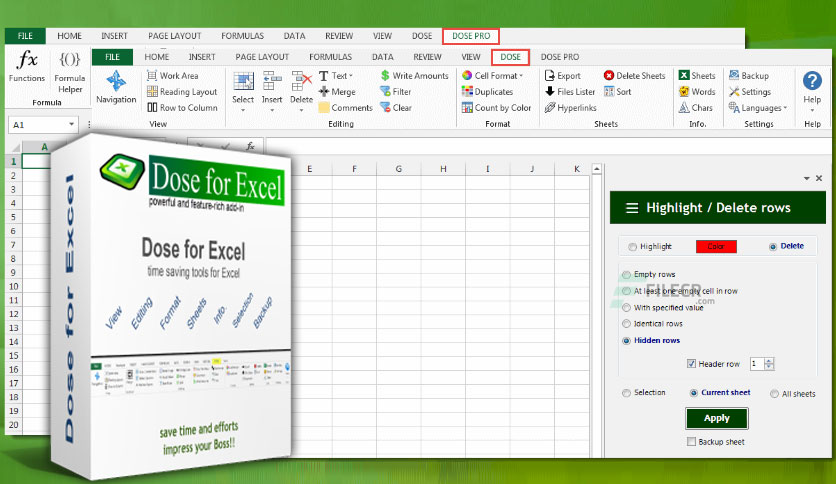Choose the All sheets radio button
This screenshot has width=836, height=484.
click(774, 394)
